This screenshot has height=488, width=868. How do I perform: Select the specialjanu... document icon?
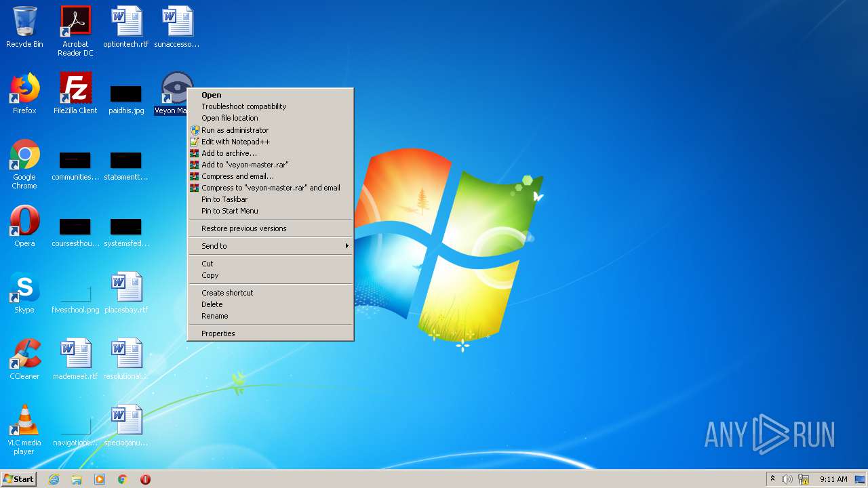[x=126, y=426]
